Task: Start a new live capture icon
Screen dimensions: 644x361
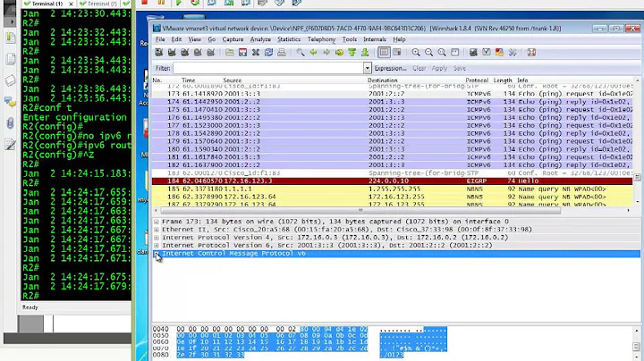Action: [x=185, y=53]
